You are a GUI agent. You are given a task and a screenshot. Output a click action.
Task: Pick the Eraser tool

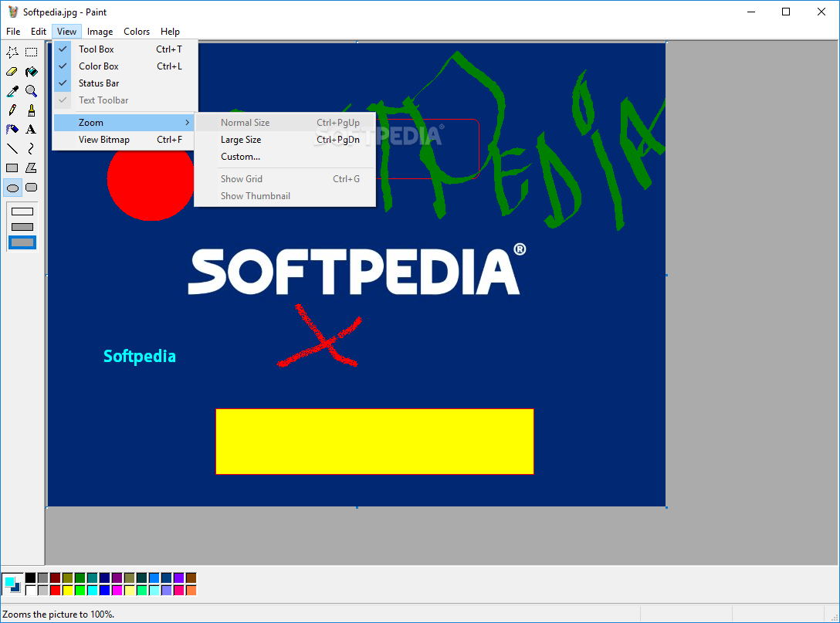click(x=12, y=71)
